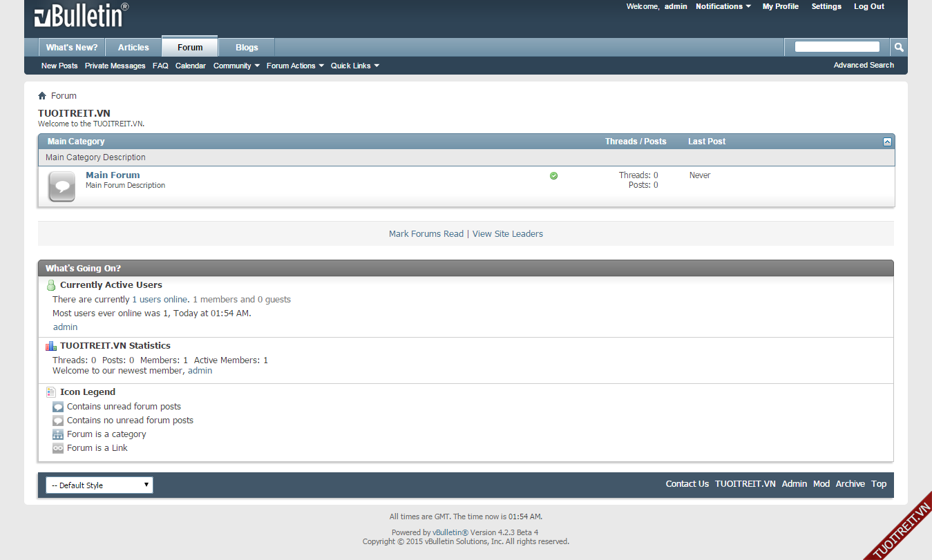The width and height of the screenshot is (932, 560).
Task: Open the What's New? tab
Action: click(72, 48)
